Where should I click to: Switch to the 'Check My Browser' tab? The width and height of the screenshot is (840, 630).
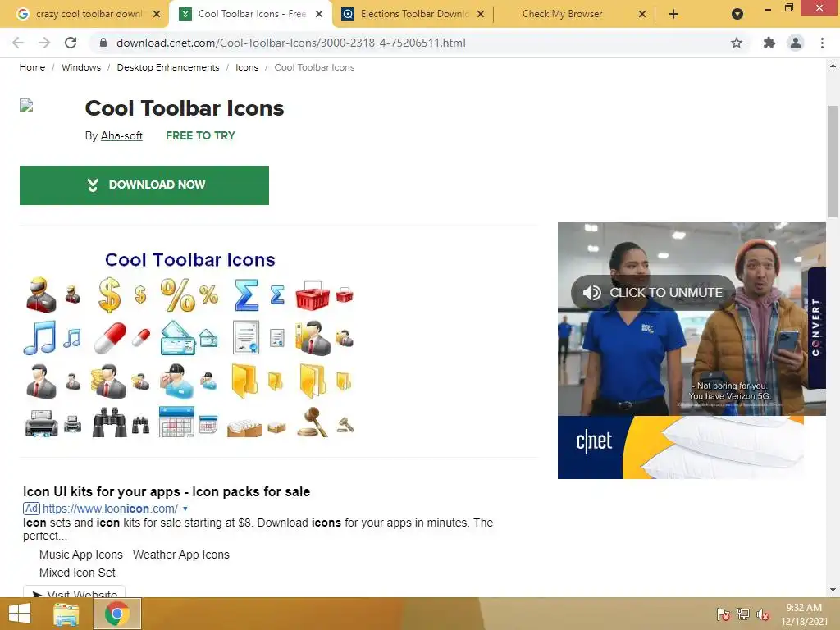[562, 14]
